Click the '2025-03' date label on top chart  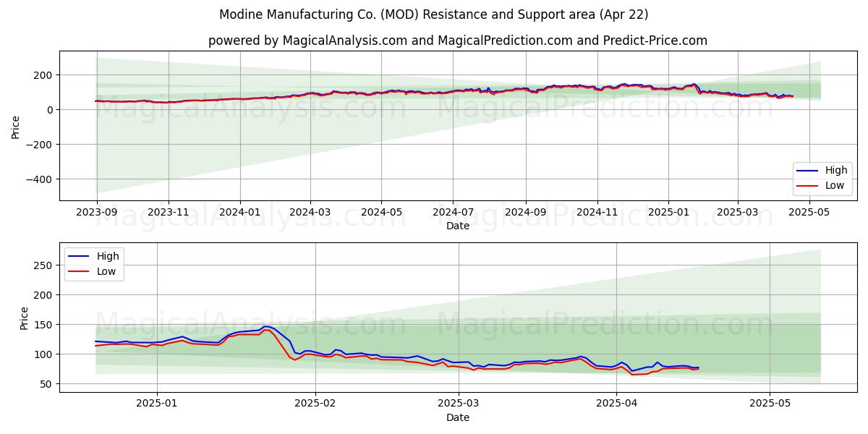pyautogui.click(x=737, y=213)
